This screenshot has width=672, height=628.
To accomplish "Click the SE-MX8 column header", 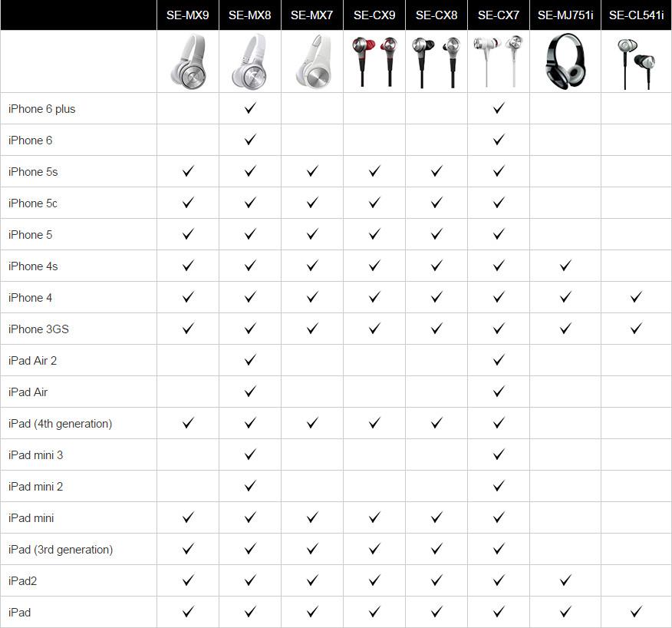I will pyautogui.click(x=250, y=15).
